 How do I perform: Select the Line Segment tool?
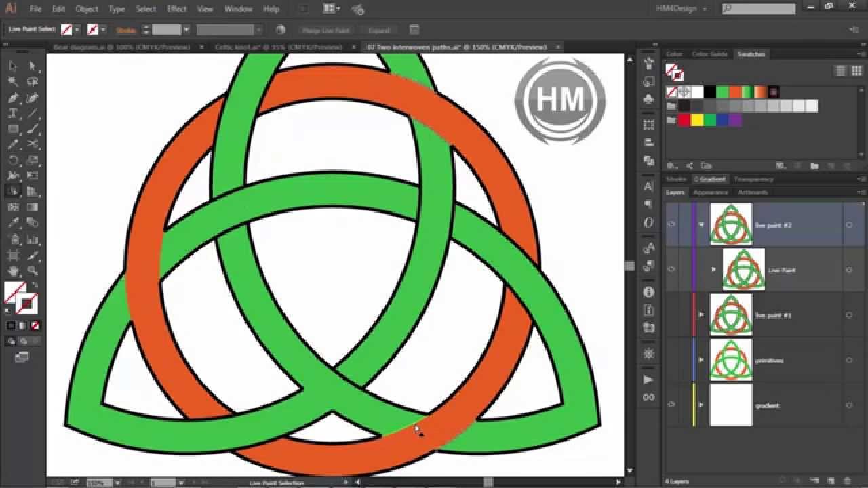(32, 113)
